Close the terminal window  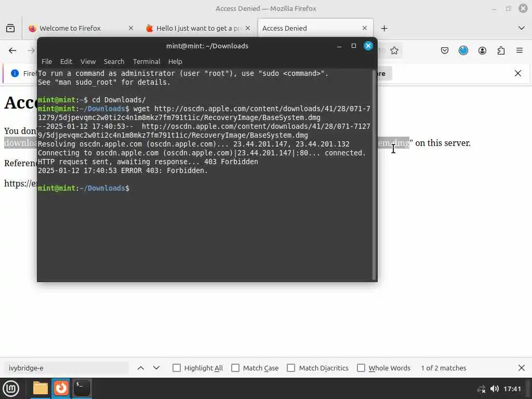368,46
